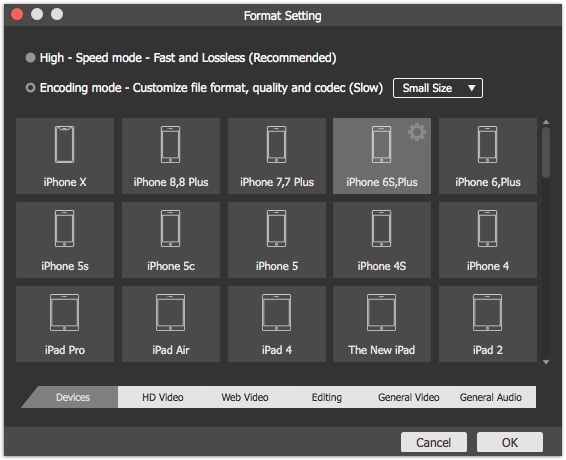The image size is (566, 460).
Task: Confirm with the OK button
Action: tap(510, 442)
